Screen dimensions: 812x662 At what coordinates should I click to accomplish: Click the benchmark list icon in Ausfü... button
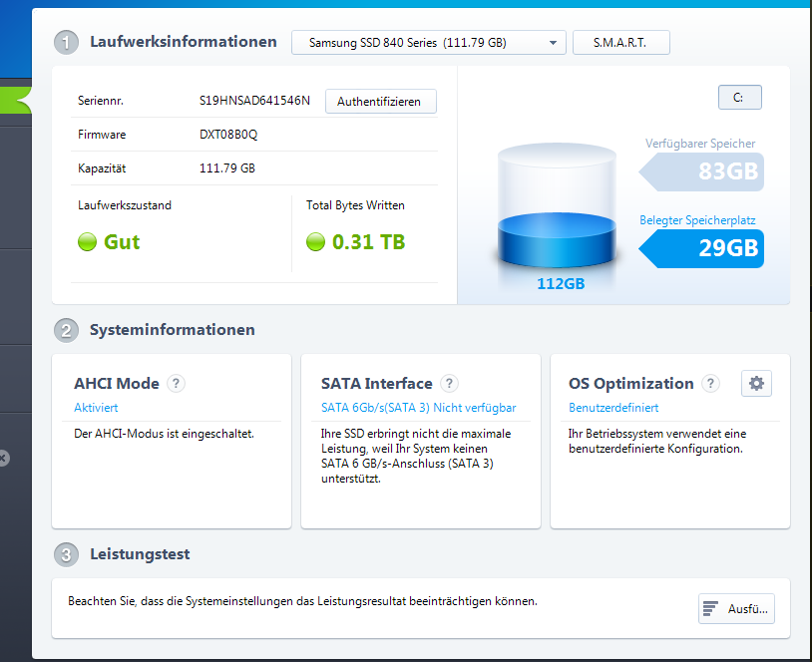point(710,609)
